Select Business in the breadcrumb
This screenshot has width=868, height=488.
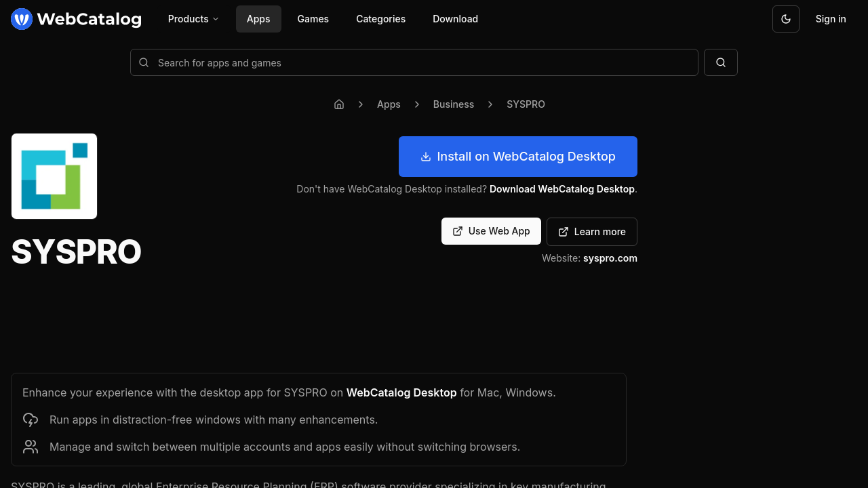pyautogui.click(x=453, y=104)
